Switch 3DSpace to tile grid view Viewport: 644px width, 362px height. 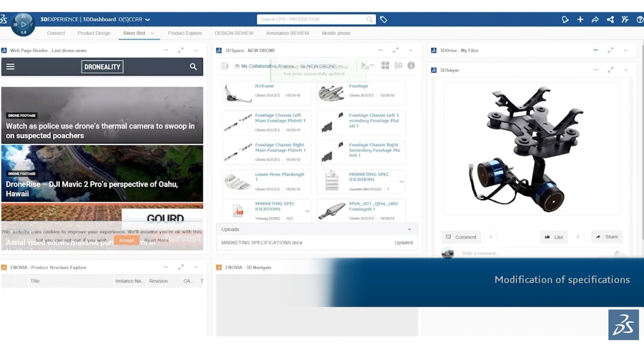click(385, 66)
